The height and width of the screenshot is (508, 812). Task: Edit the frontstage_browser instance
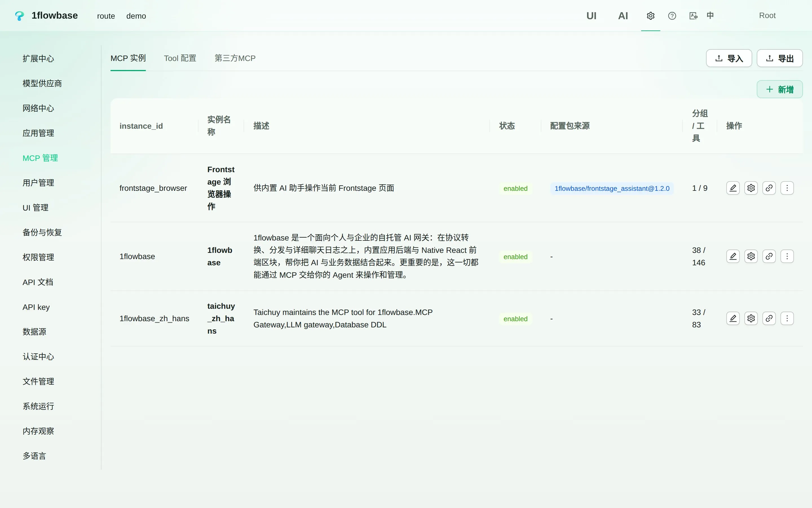pos(733,188)
